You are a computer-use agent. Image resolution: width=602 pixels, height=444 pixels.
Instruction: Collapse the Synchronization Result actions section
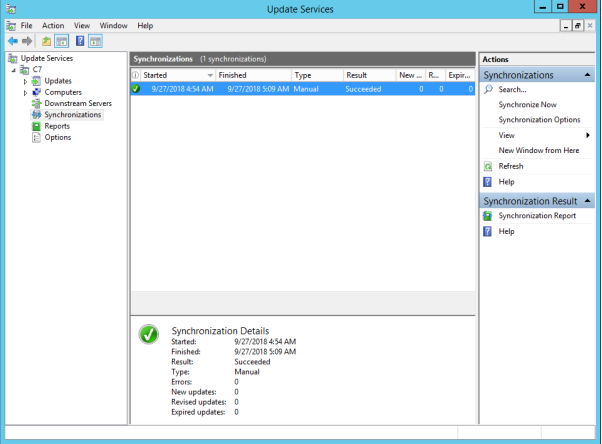[587, 200]
